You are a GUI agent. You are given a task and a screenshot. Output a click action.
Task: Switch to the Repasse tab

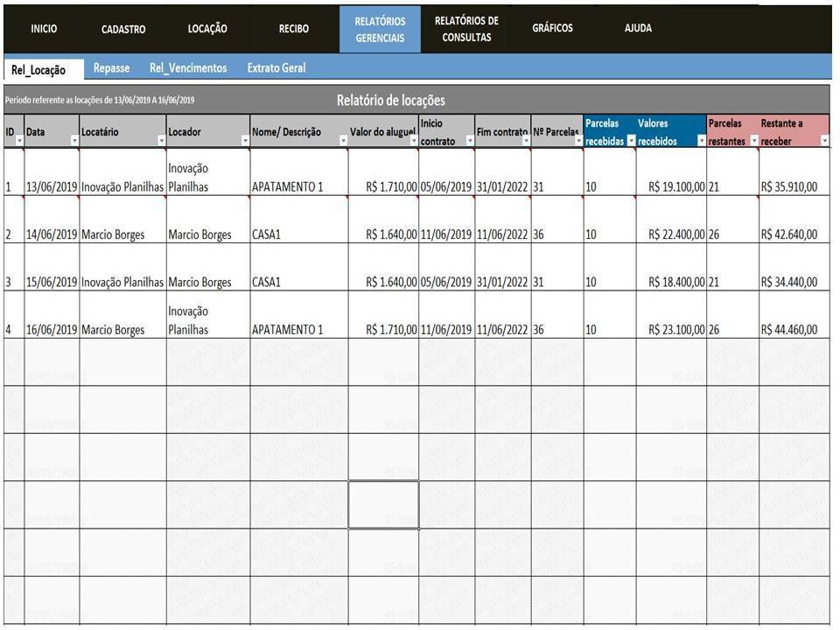111,68
